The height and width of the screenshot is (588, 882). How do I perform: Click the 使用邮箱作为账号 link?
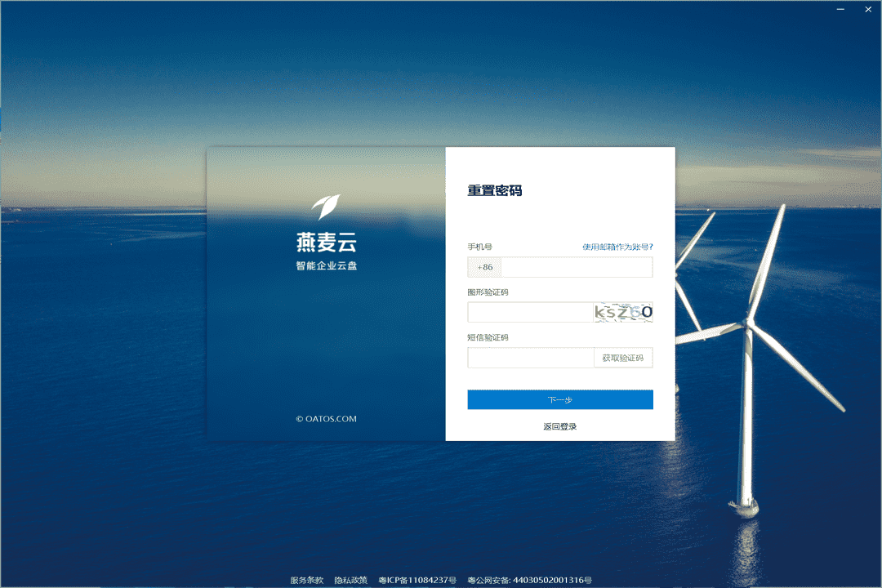pos(617,245)
